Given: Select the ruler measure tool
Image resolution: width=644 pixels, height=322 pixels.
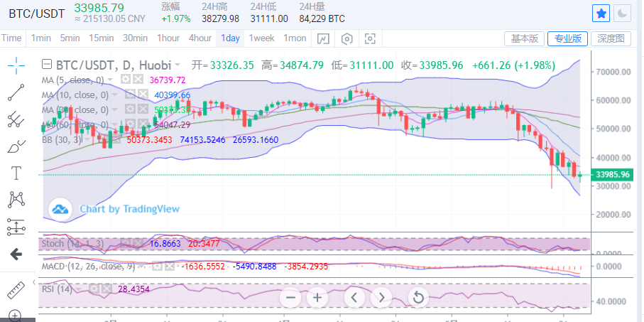Looking at the screenshot, I should click(x=16, y=290).
